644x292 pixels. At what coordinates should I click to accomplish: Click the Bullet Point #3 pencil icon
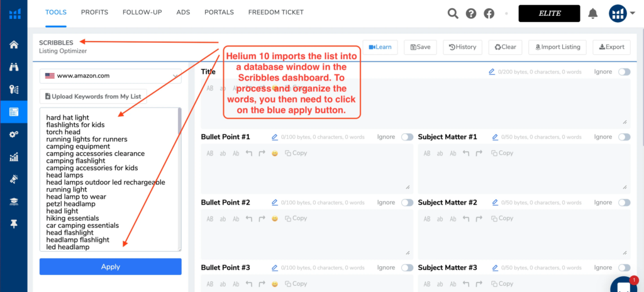click(275, 267)
